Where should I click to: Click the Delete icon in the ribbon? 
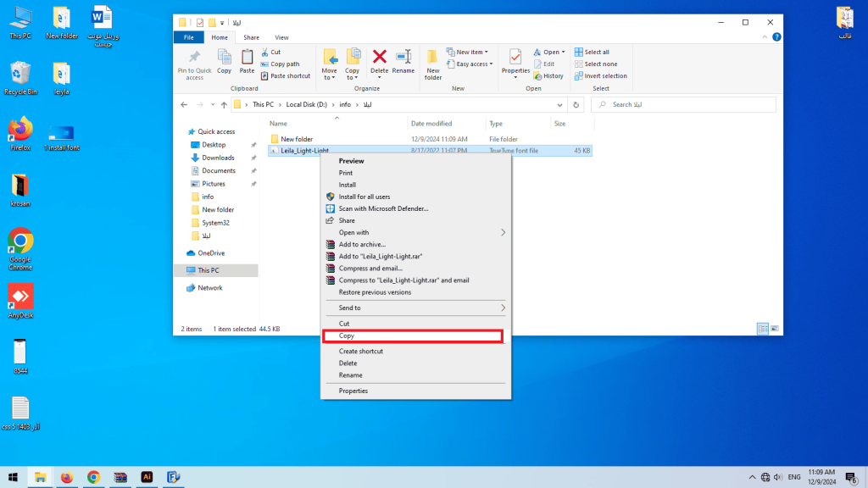click(378, 61)
